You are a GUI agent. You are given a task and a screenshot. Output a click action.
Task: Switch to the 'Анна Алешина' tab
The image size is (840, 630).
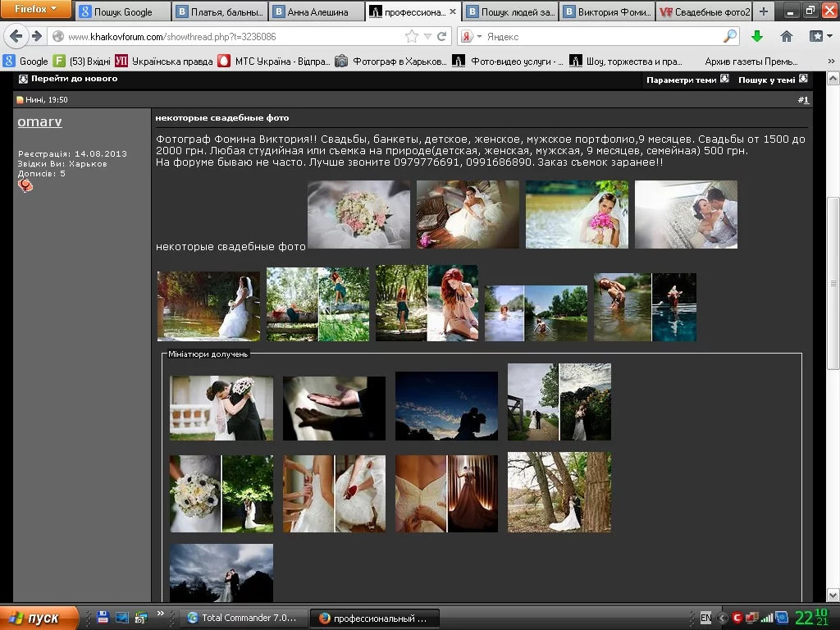pos(317,12)
